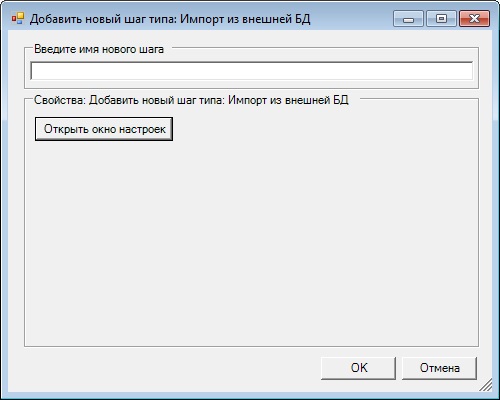Image resolution: width=500 pixels, height=400 pixels.
Task: Click the application icon in the title bar
Action: (18, 19)
